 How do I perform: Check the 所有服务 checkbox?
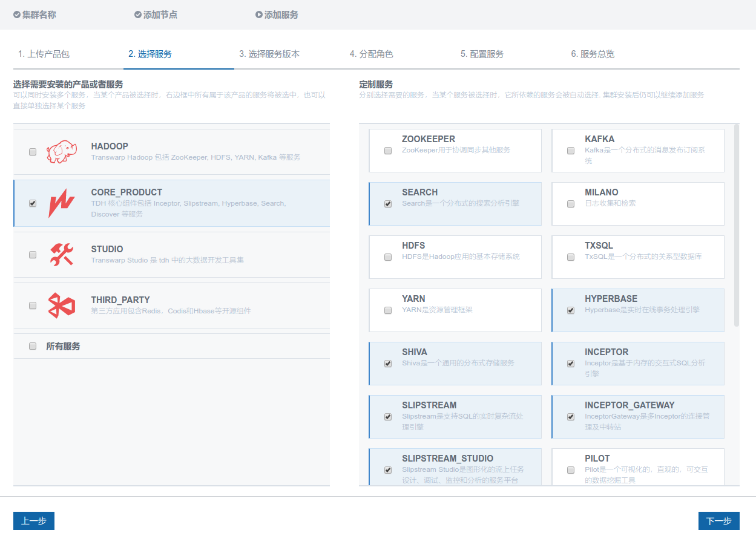click(33, 347)
